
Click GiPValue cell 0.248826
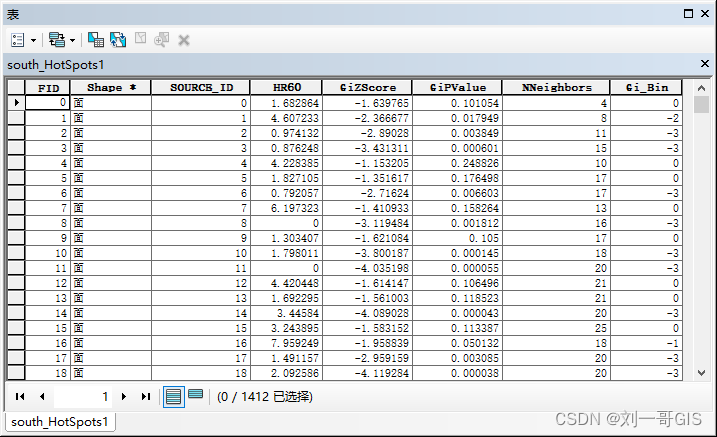pyautogui.click(x=457, y=163)
